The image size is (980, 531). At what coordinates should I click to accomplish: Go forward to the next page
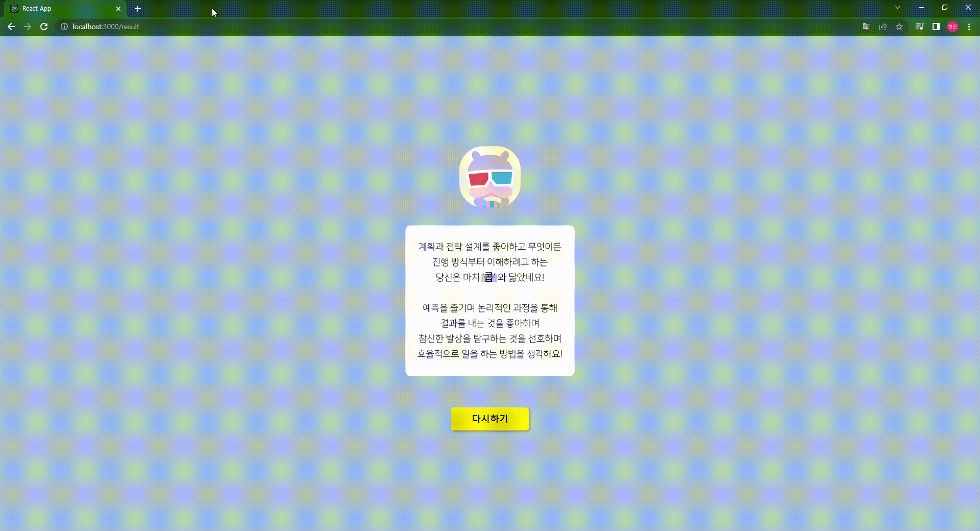[x=28, y=27]
